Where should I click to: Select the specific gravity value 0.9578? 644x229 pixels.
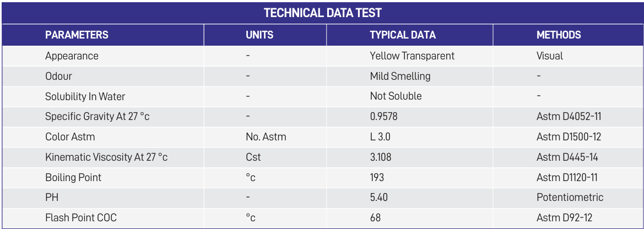(x=384, y=117)
